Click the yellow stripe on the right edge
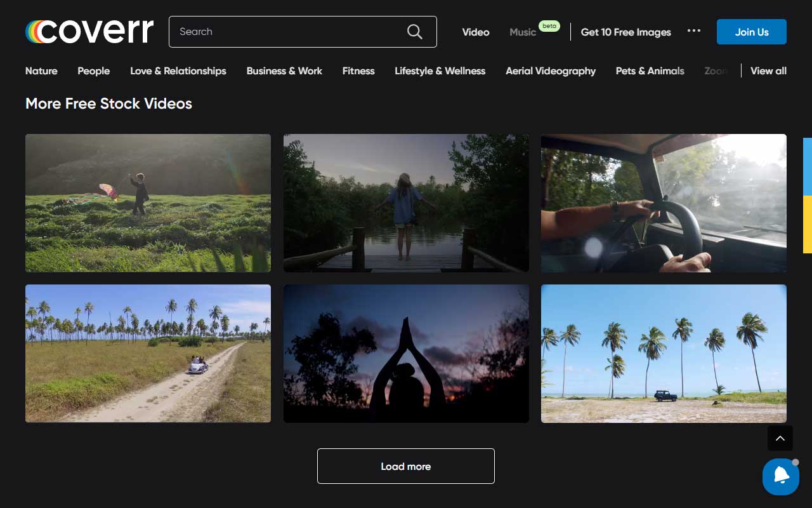812x508 pixels. (x=807, y=224)
